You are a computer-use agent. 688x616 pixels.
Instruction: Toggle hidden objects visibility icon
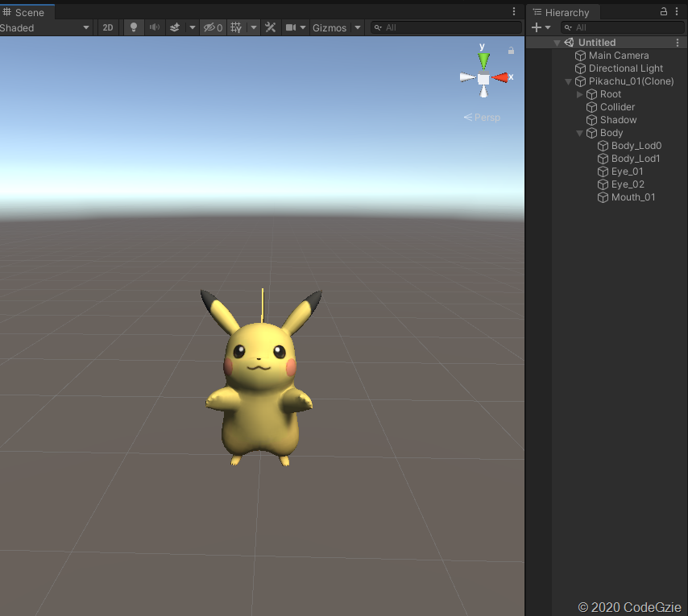213,27
